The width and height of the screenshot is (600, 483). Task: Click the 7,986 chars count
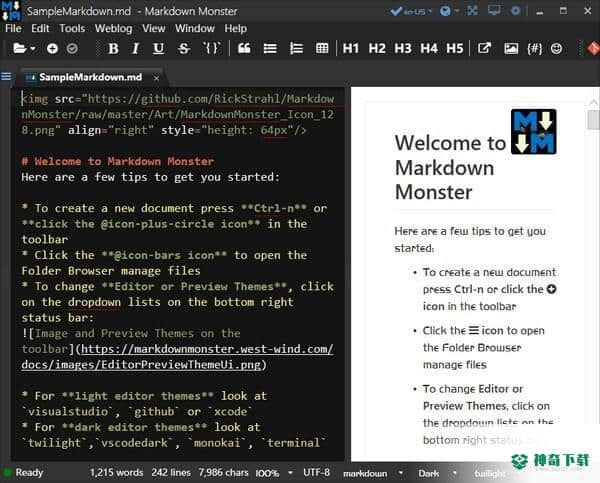[223, 473]
